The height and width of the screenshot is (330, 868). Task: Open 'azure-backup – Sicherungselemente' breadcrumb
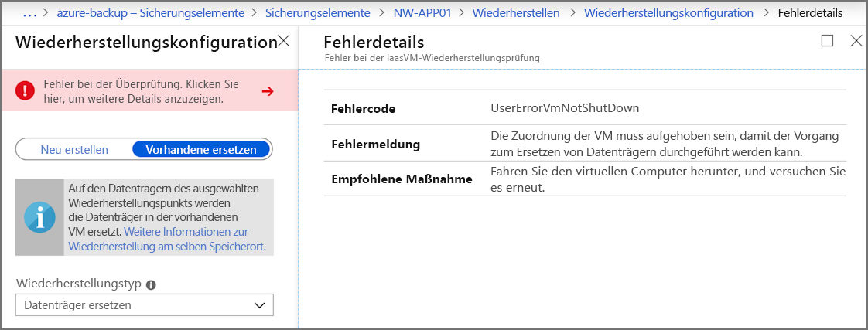coord(151,12)
